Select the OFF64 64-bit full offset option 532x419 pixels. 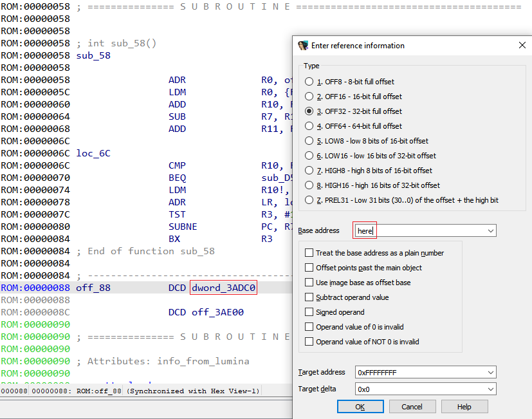pyautogui.click(x=309, y=126)
